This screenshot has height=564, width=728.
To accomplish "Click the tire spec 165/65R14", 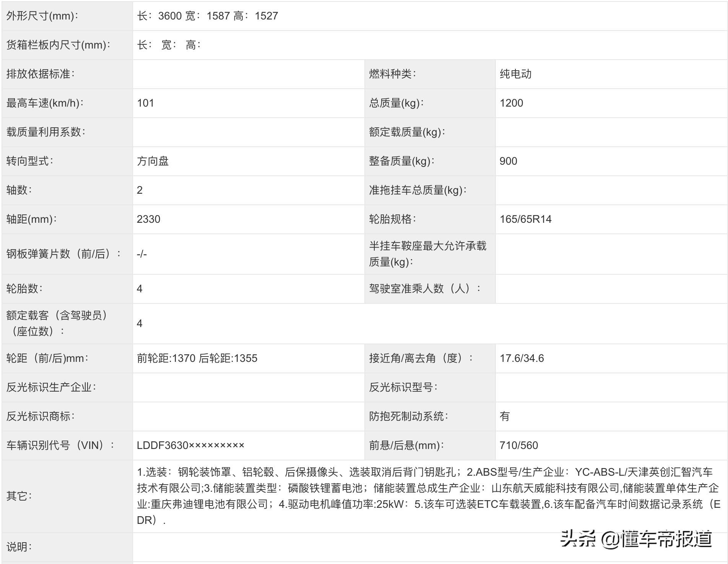I will [526, 219].
